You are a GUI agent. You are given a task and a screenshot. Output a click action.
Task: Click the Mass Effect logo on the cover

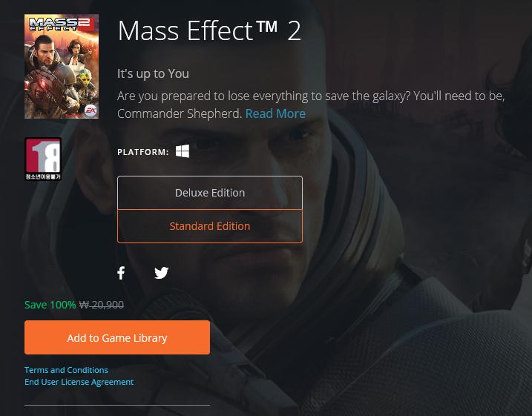pyautogui.click(x=59, y=24)
